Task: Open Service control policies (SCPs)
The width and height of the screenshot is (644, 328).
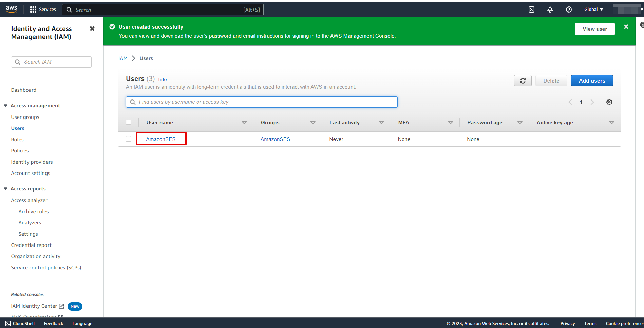Action: 46,268
